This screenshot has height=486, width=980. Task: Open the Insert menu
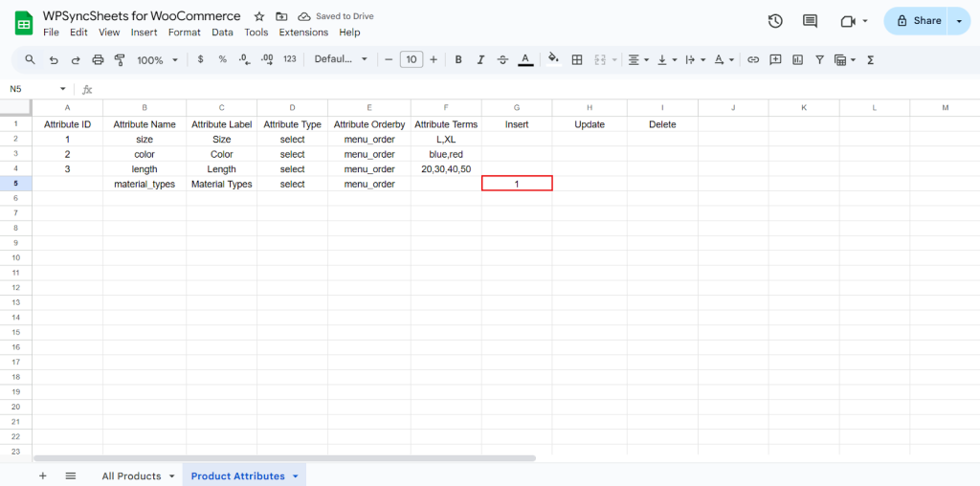[x=144, y=33]
